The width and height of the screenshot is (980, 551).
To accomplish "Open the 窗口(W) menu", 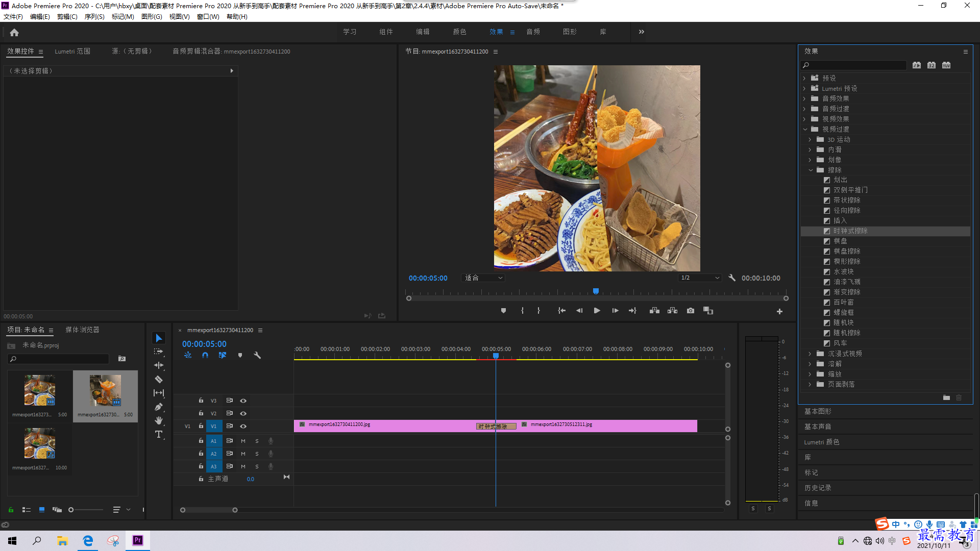I will tap(208, 17).
